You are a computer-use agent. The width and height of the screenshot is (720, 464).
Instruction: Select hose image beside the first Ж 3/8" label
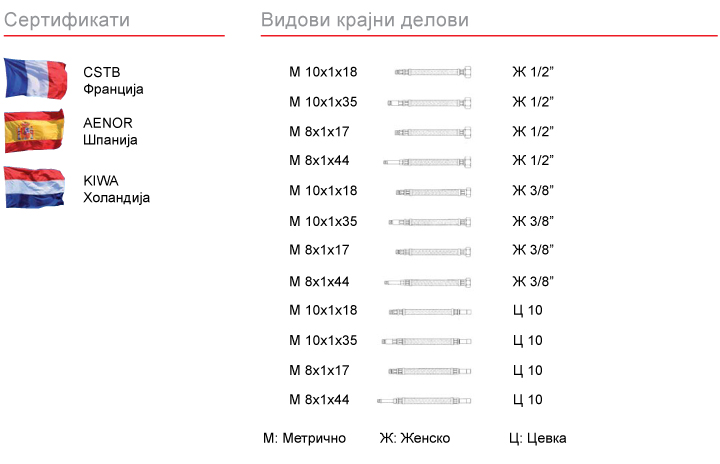point(432,191)
